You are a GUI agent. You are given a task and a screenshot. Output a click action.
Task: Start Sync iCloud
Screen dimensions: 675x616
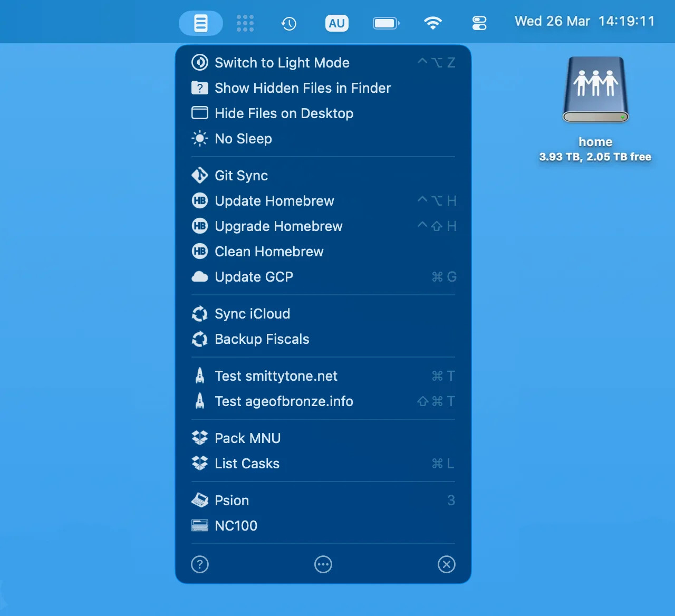[x=323, y=314]
